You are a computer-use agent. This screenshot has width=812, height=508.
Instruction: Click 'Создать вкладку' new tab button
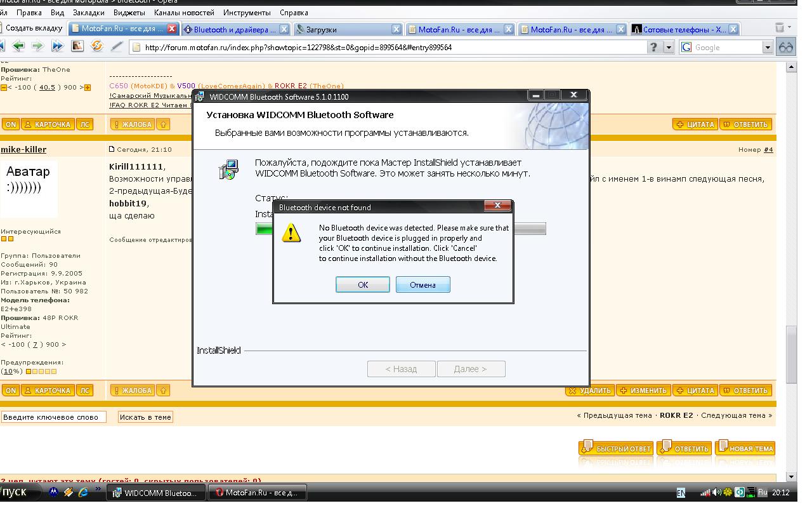(x=32, y=28)
